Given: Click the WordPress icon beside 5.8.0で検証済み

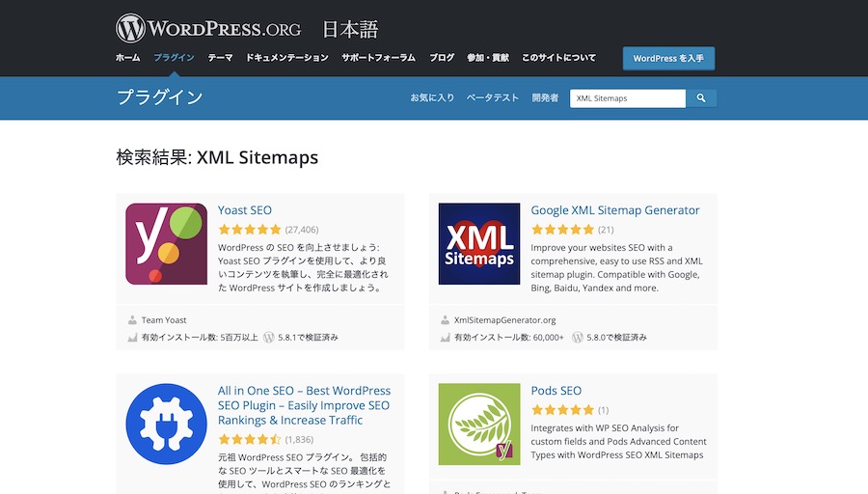Looking at the screenshot, I should pyautogui.click(x=578, y=338).
